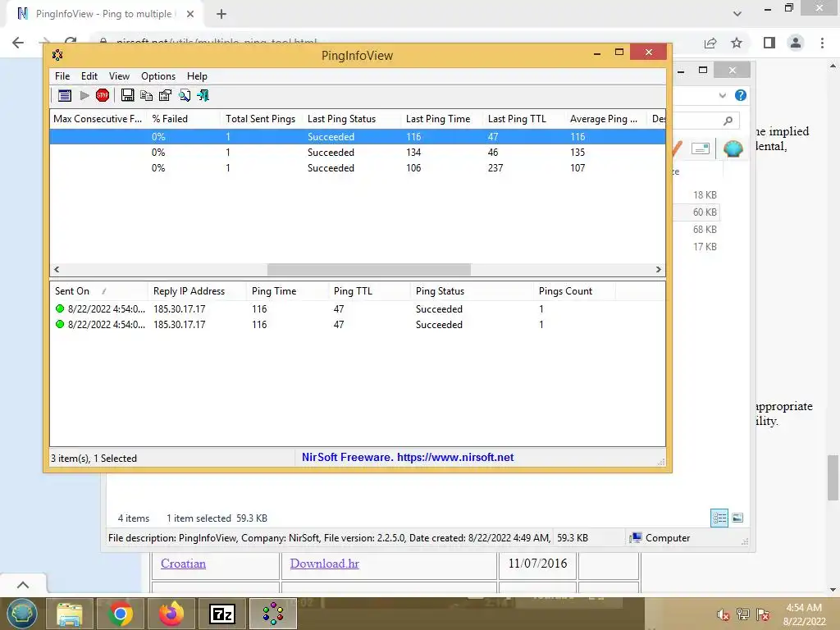Screen dimensions: 840x630
Task: Open the Find magnifier toolbar icon
Action: pos(185,95)
